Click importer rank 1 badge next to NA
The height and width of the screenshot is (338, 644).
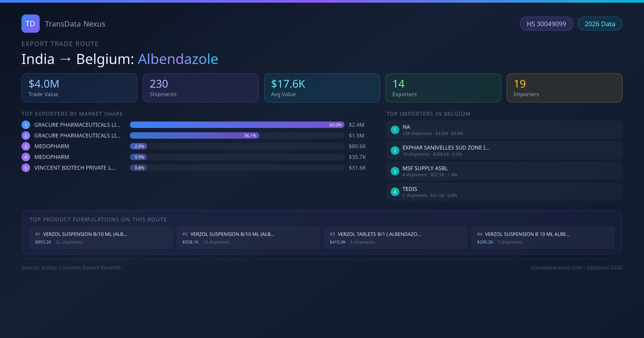pos(395,130)
